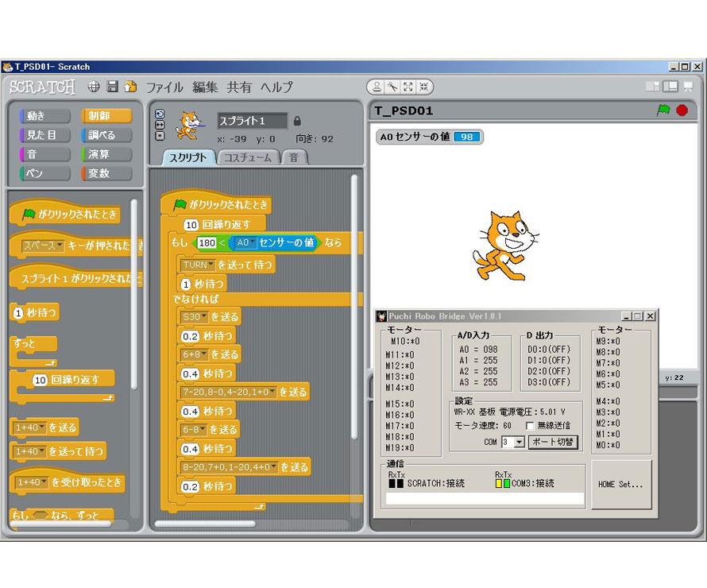Click the 1 秒待つ block in palette
The height and width of the screenshot is (588, 707).
[35, 312]
